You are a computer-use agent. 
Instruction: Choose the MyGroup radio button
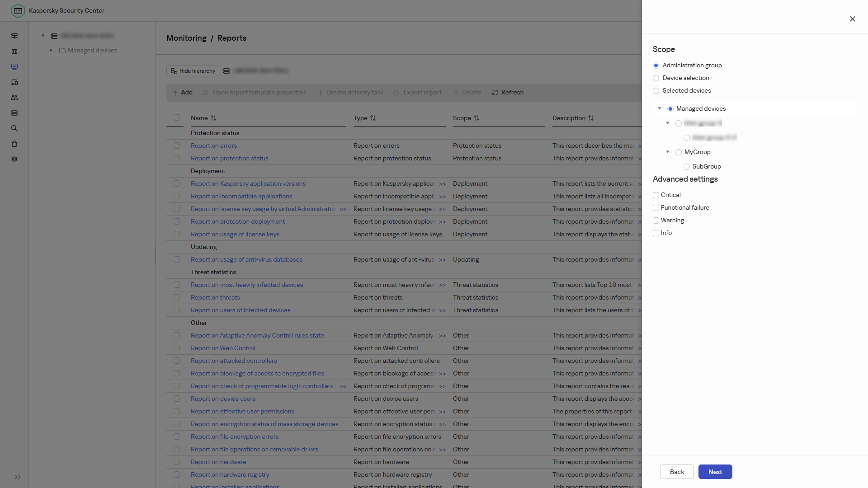679,152
